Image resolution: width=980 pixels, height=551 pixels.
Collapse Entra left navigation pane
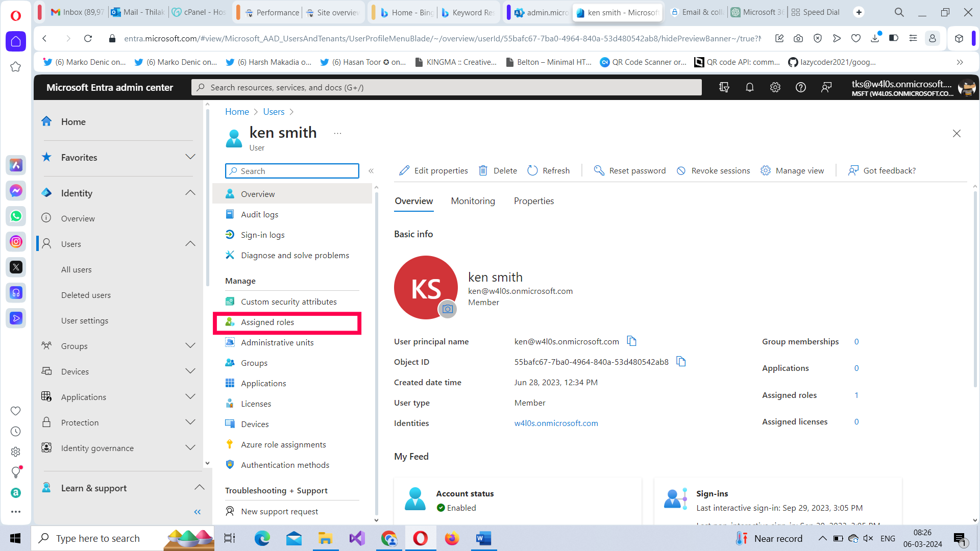198,512
